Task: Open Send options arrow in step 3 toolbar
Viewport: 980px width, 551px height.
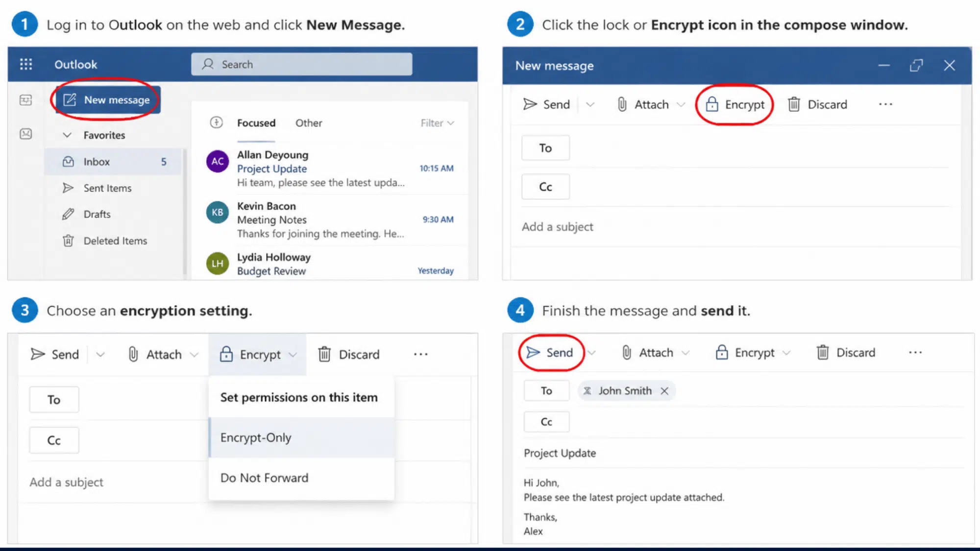Action: (x=100, y=354)
